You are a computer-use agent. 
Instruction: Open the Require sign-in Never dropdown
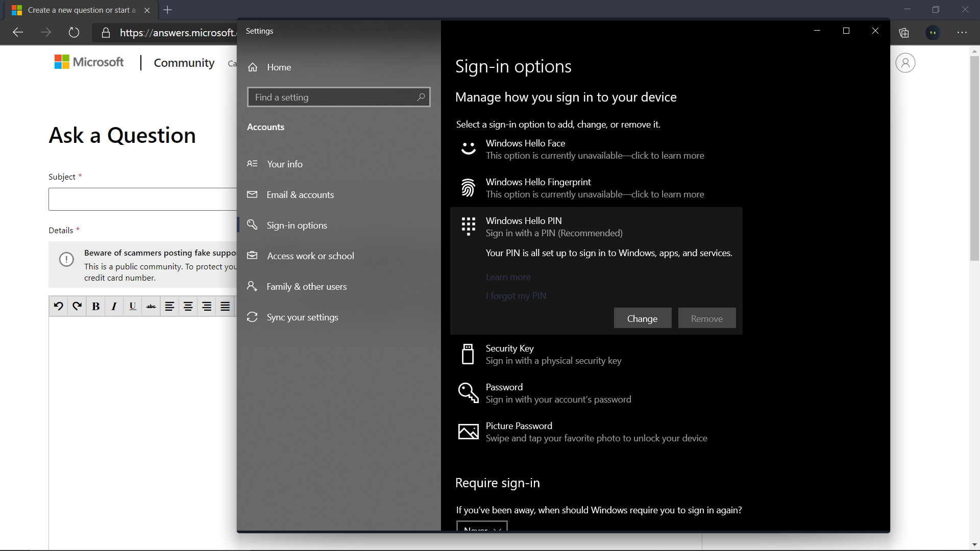point(482,526)
